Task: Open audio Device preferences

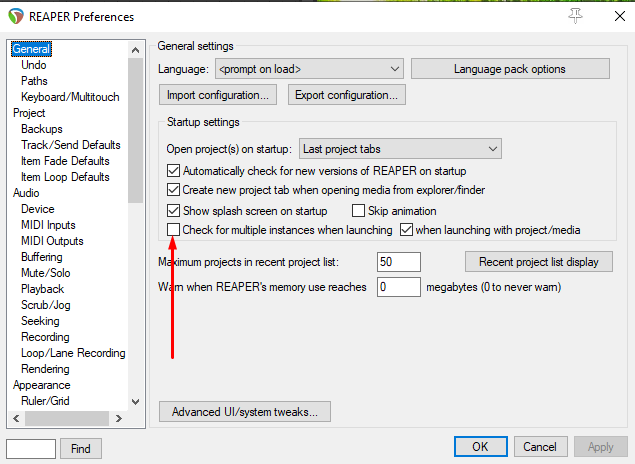Action: pyautogui.click(x=38, y=209)
